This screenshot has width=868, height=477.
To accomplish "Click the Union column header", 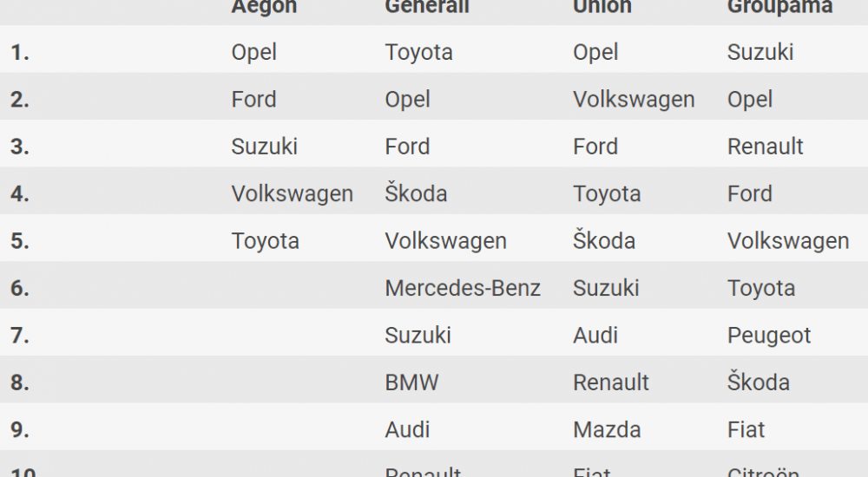I will [x=602, y=7].
